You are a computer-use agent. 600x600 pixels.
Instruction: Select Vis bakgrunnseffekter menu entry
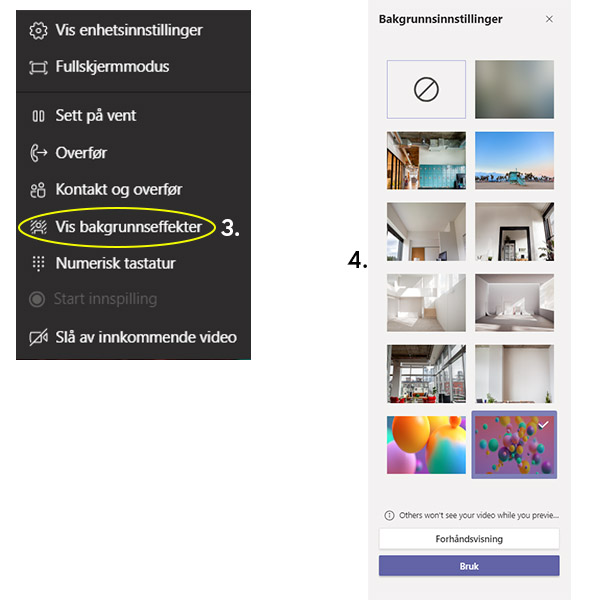coord(117,227)
